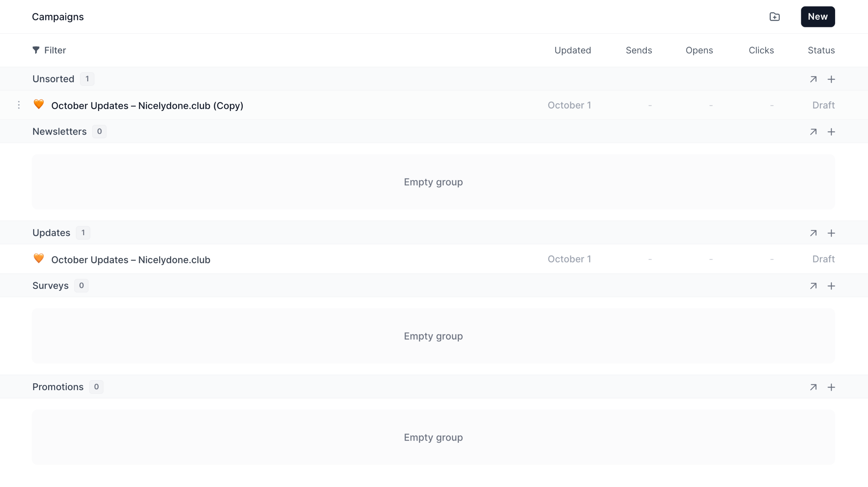The width and height of the screenshot is (868, 487).
Task: Open the drag-handle menu on the Copy campaign
Action: pyautogui.click(x=19, y=105)
